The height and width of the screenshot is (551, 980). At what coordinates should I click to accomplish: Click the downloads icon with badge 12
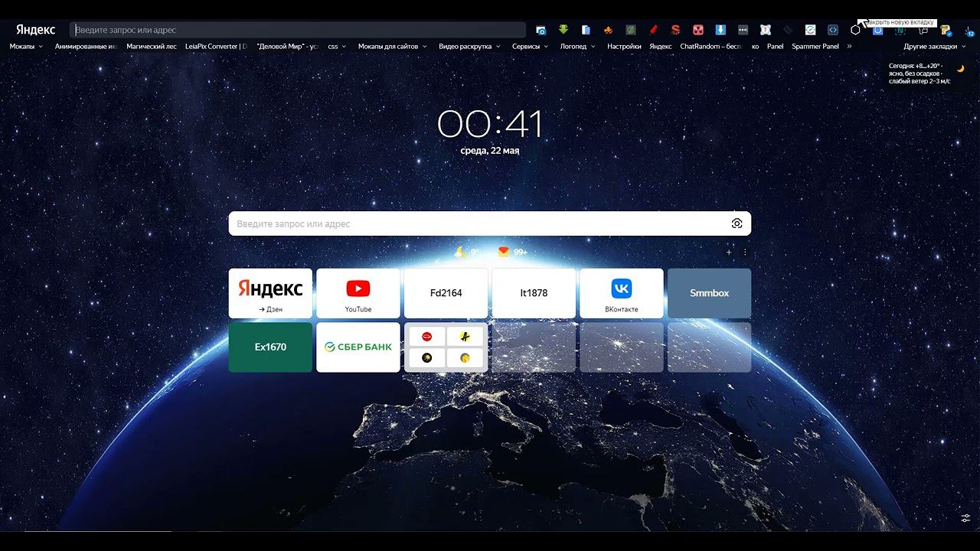click(968, 31)
